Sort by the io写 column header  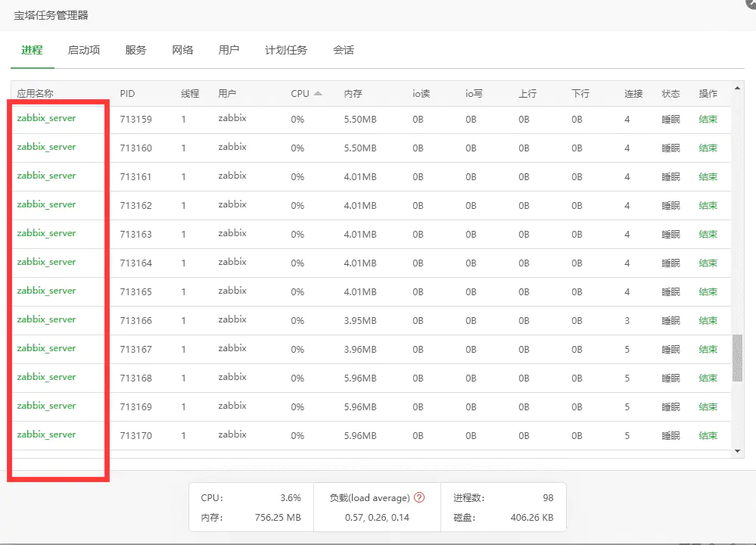(474, 94)
